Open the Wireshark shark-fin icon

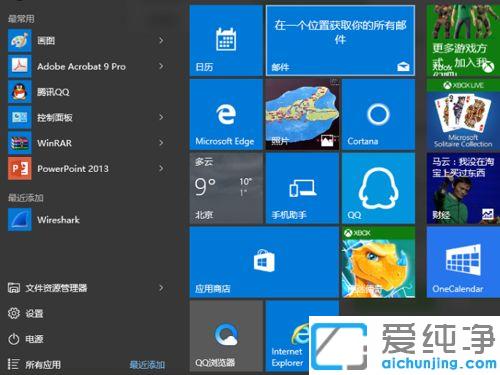click(20, 220)
